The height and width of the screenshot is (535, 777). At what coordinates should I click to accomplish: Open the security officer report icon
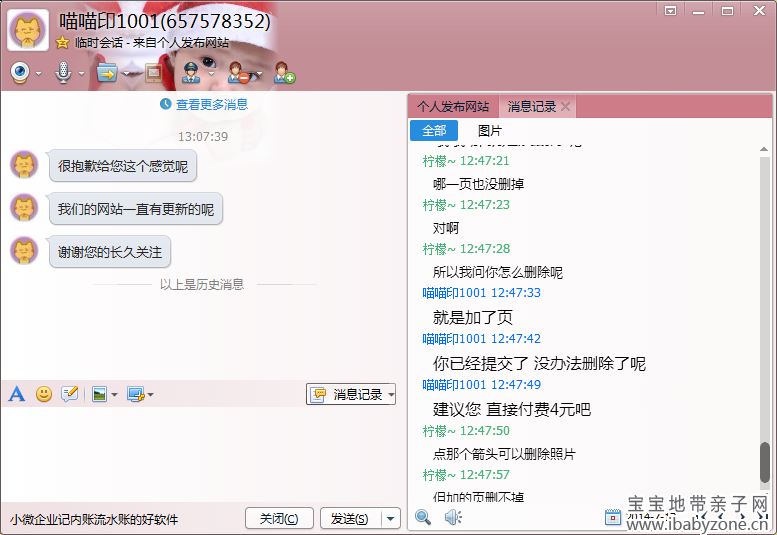point(191,73)
